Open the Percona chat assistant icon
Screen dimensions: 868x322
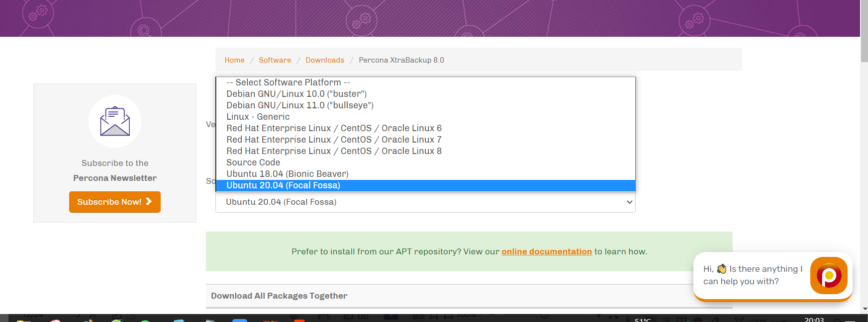829,275
